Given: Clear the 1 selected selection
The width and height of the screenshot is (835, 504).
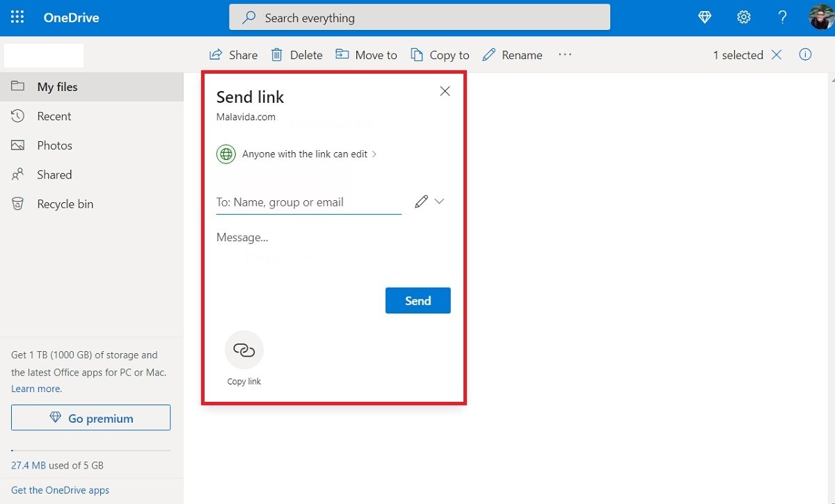Looking at the screenshot, I should 777,55.
